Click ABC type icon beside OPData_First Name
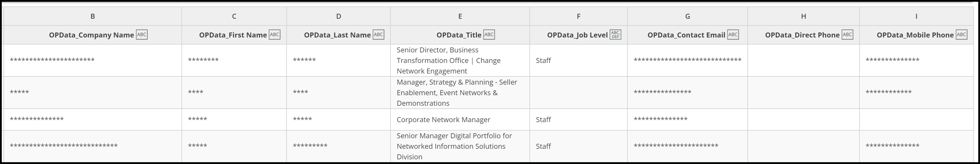This screenshot has height=164, width=980. 274,35
